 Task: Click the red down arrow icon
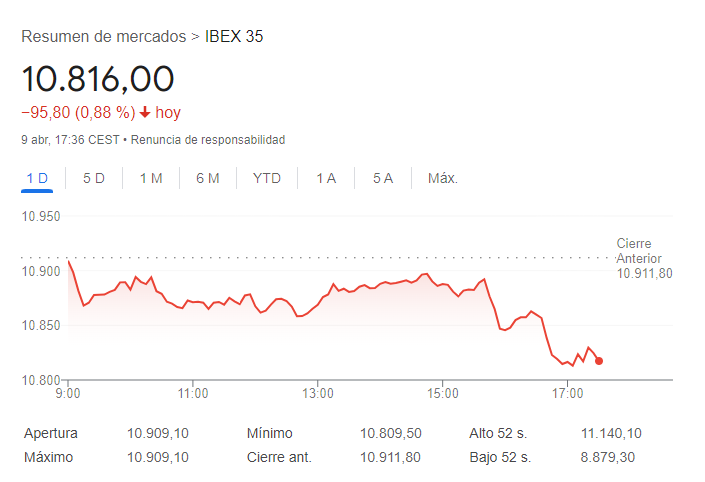coord(145,113)
